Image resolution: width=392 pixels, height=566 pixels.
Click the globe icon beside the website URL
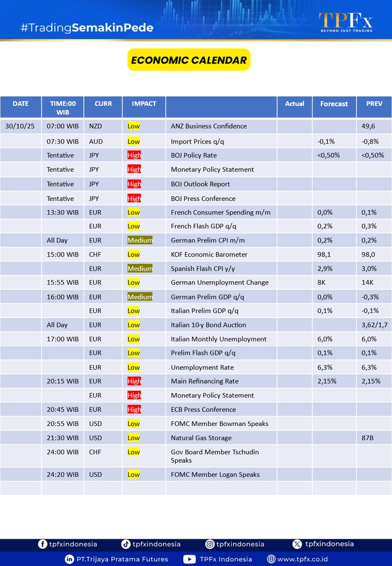tap(271, 559)
